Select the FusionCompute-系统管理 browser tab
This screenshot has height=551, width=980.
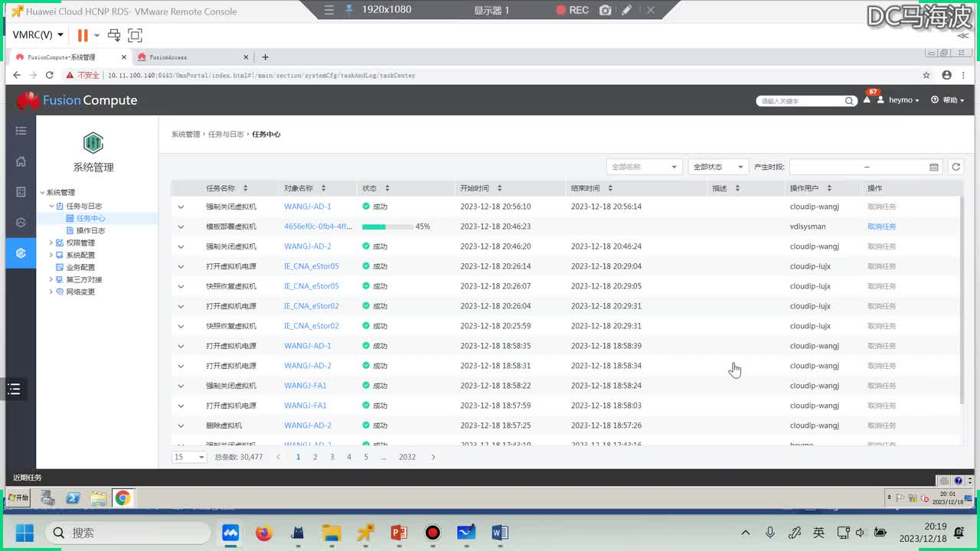70,57
